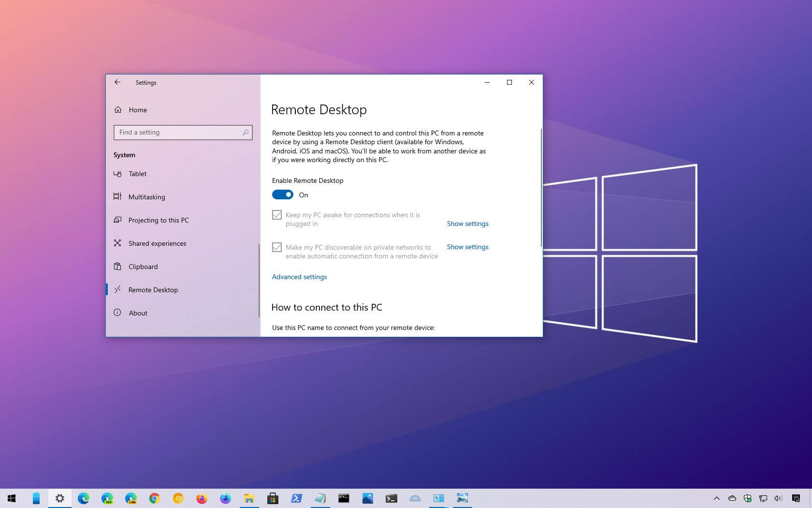Click the Home house icon
812x508 pixels.
[117, 110]
